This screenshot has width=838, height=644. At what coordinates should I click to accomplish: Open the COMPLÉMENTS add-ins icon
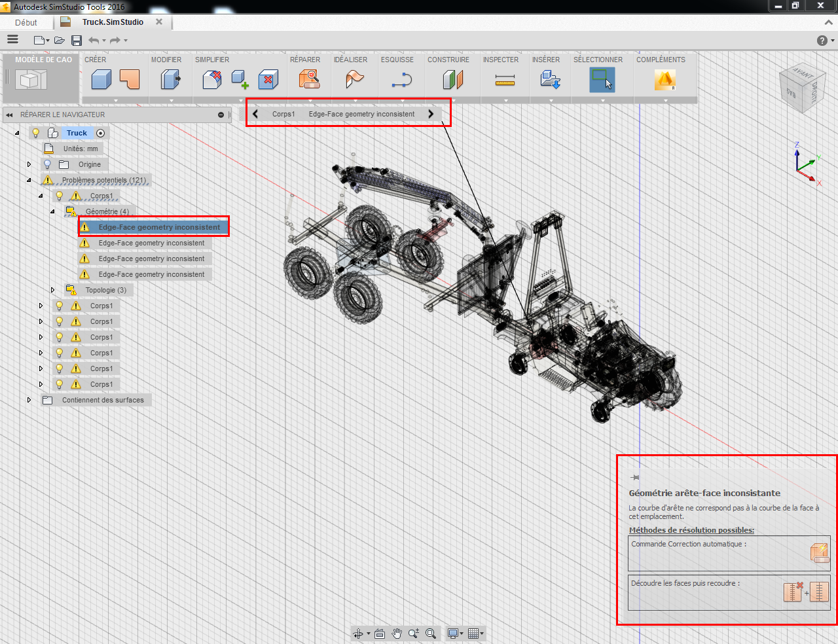[x=665, y=80]
